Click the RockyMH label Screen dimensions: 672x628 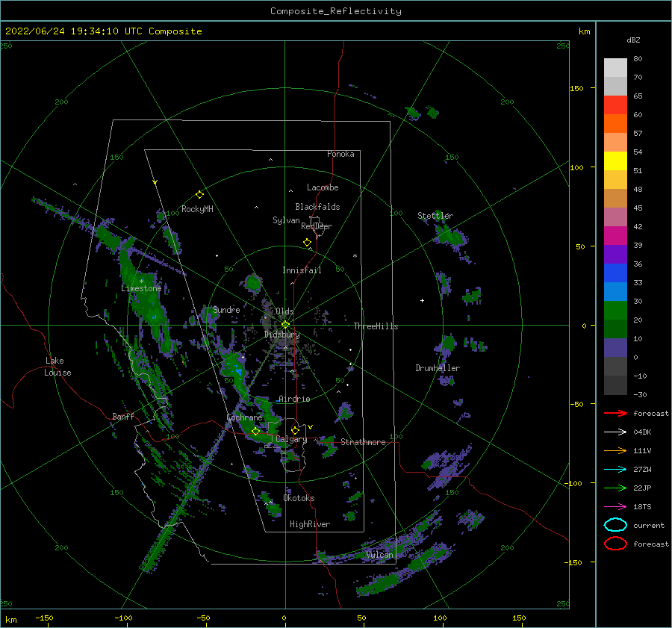pos(197,209)
